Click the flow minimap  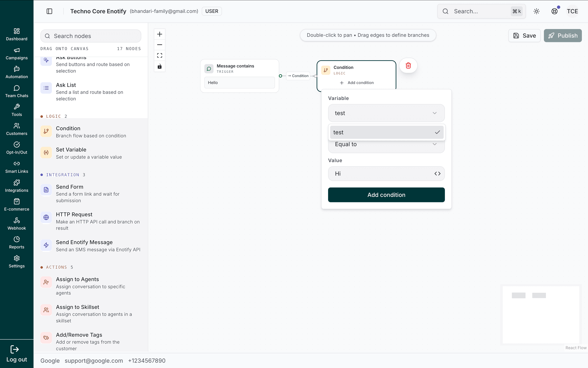coord(541,314)
